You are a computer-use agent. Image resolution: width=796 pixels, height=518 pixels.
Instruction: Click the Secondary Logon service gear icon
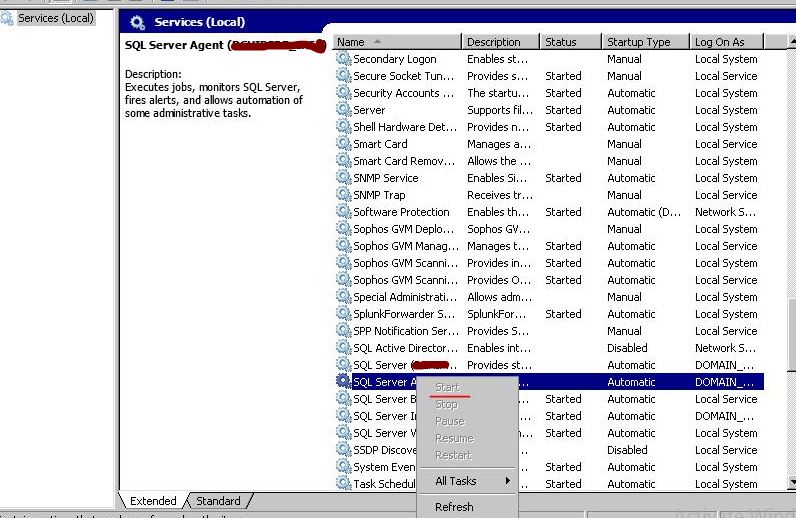344,58
